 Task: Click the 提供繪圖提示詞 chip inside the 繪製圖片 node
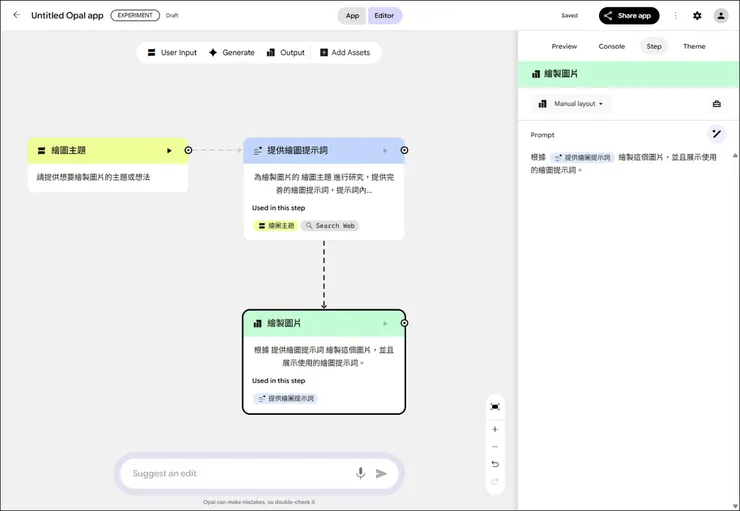coord(286,398)
